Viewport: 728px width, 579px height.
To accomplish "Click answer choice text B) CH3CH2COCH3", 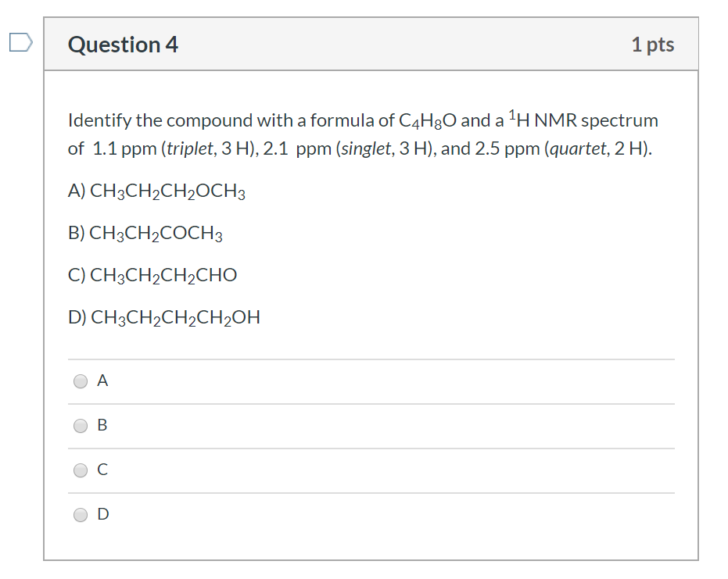I will (145, 232).
